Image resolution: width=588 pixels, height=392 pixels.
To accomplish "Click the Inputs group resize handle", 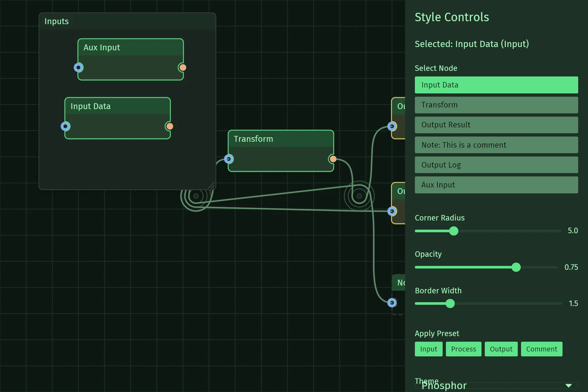I will 212,186.
